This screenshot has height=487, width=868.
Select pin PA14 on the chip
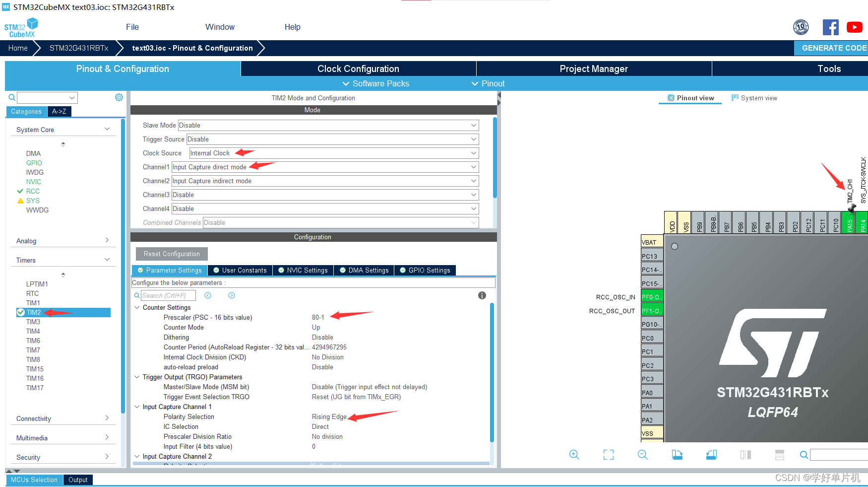(x=862, y=222)
